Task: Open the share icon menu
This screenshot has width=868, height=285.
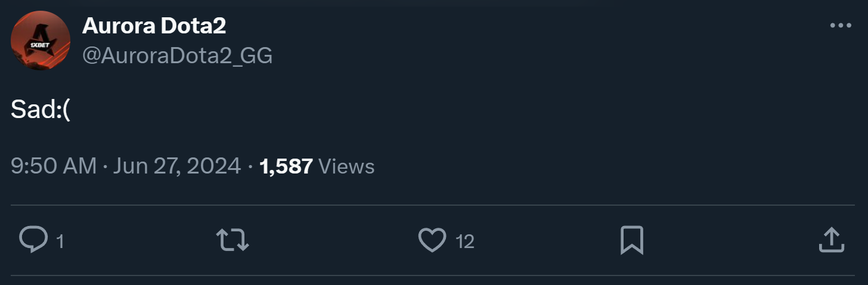Action: [x=831, y=240]
